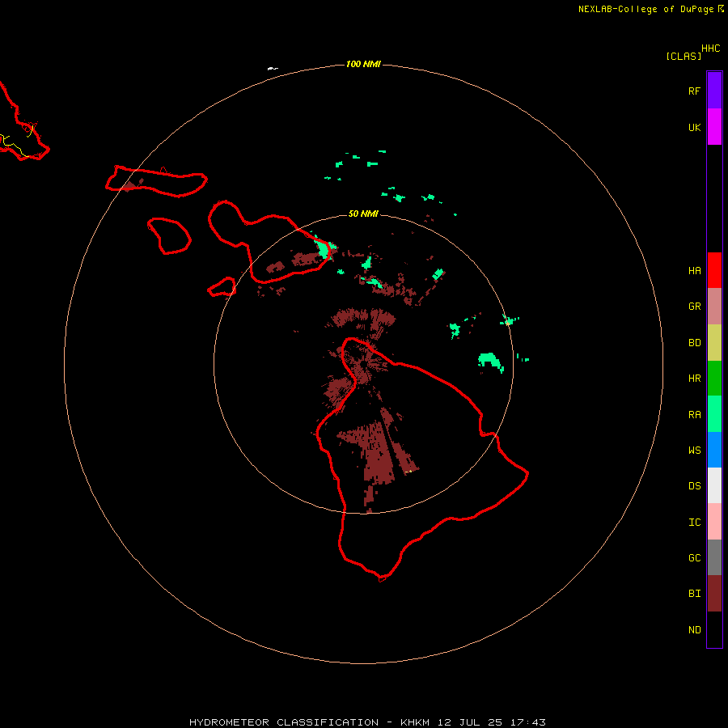The image size is (728, 728).
Task: Click the DS white legend swatch
Action: point(714,485)
